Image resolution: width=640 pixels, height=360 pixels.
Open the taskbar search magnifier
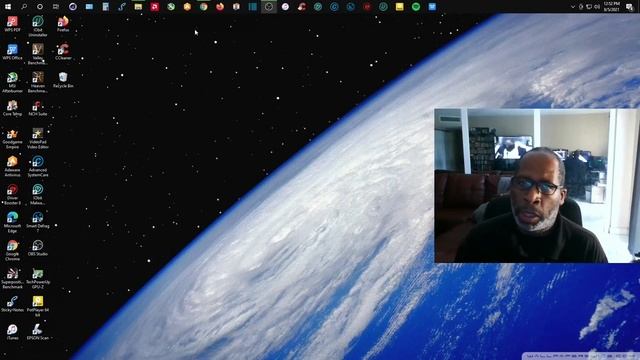[x=24, y=7]
